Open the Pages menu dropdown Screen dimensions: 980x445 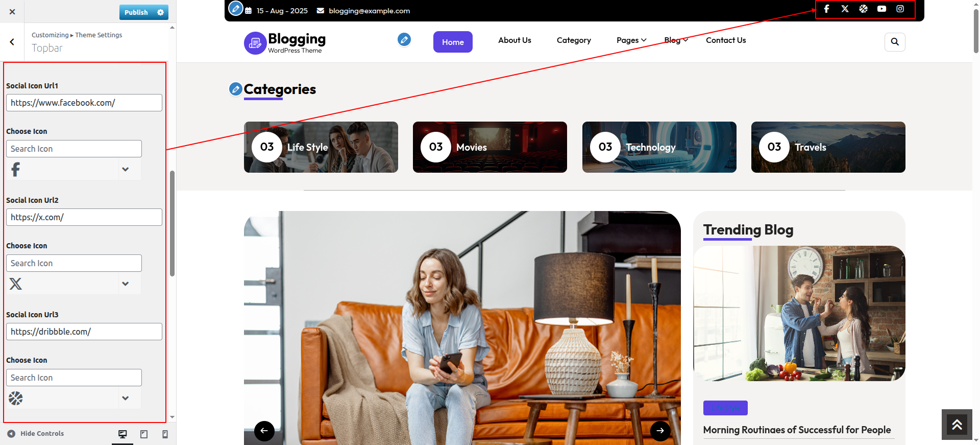[x=631, y=40]
